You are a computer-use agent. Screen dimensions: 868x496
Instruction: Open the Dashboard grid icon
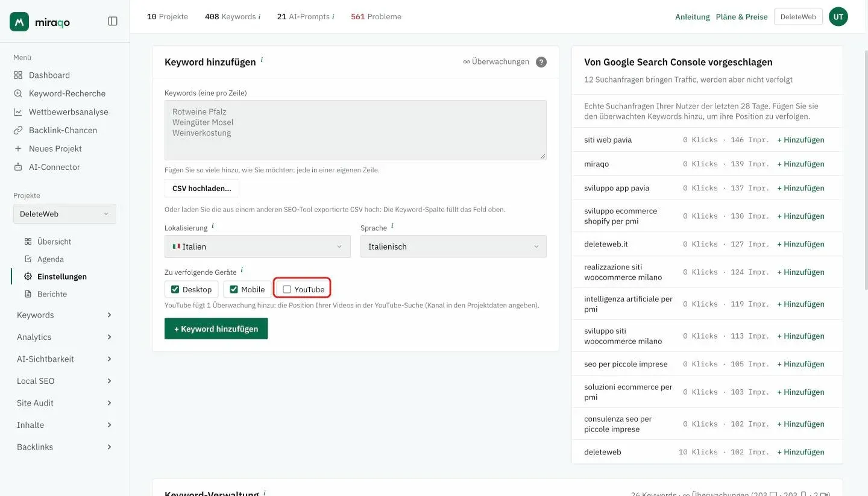pos(18,75)
